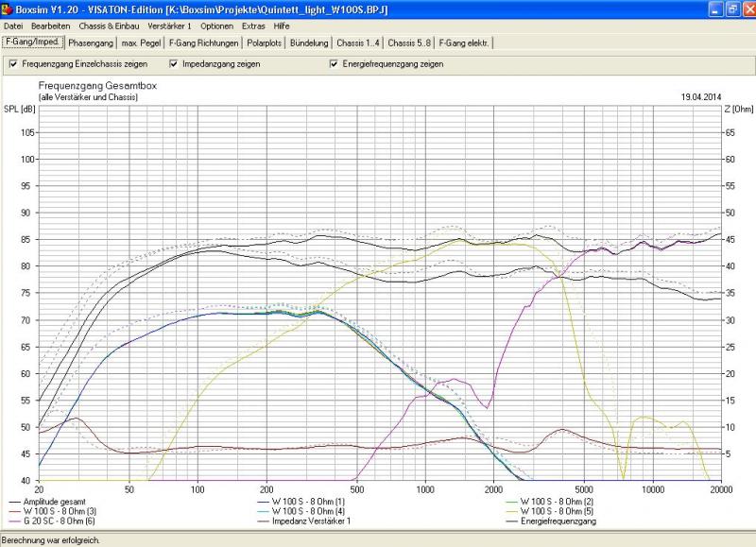Expand the Chassis & Einbau menu
The image size is (756, 547).
point(111,26)
